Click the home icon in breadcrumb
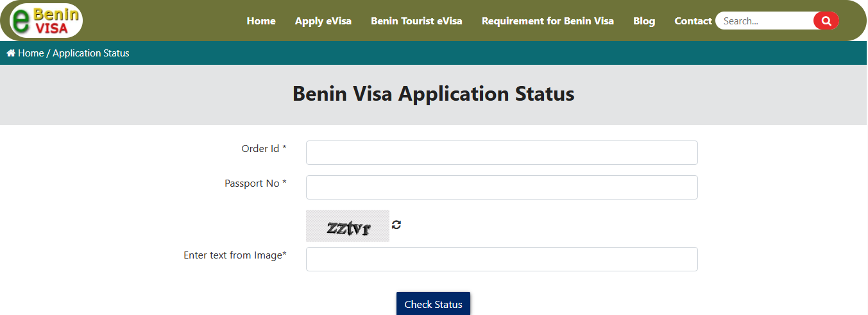Image resolution: width=868 pixels, height=315 pixels. (11, 53)
